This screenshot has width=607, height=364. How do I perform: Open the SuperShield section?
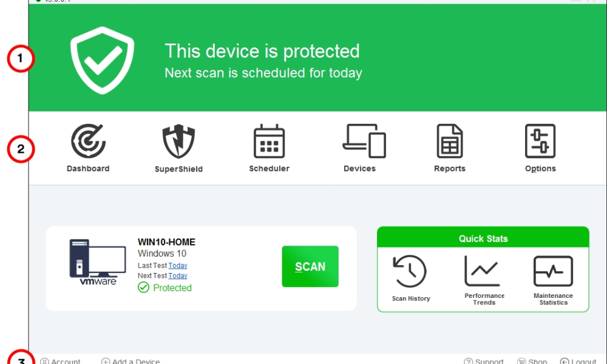pyautogui.click(x=178, y=143)
